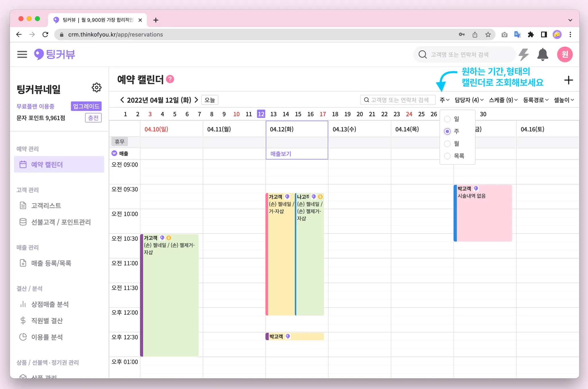Open the shop settings gear icon

(x=96, y=88)
